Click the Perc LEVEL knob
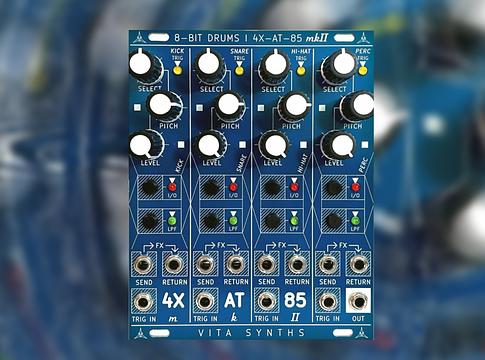The height and width of the screenshot is (360, 485). point(338,145)
